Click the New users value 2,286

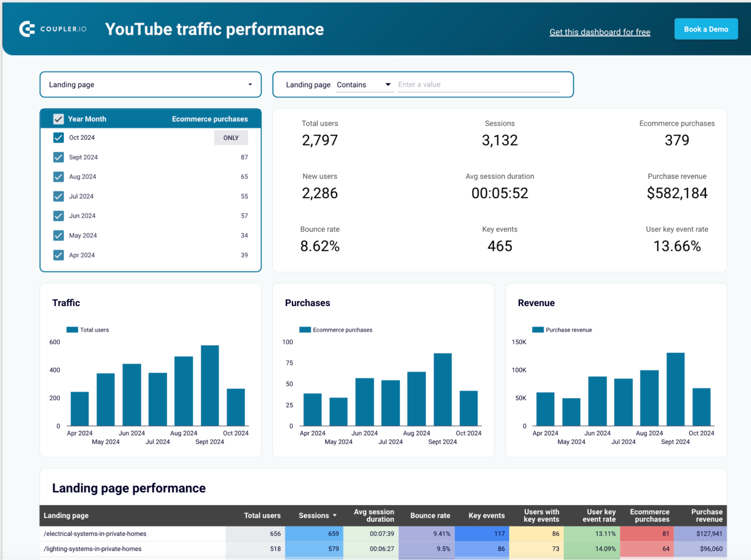[x=320, y=193]
